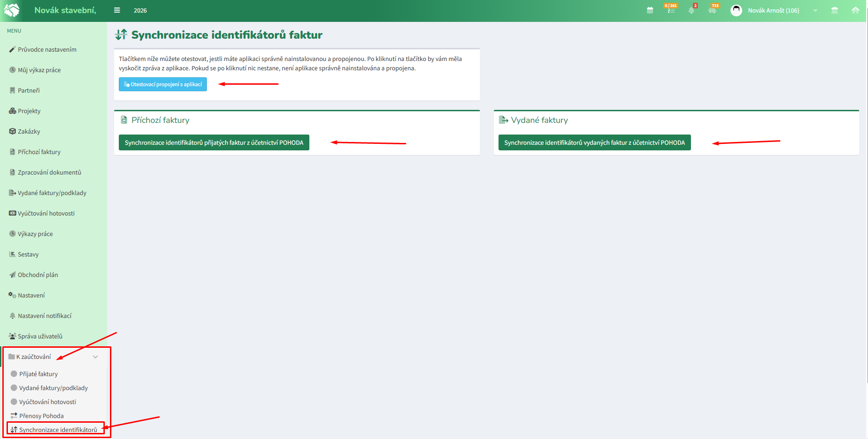The width and height of the screenshot is (868, 439).
Task: Collapse the K zaúčtování menu section
Action: 95,357
